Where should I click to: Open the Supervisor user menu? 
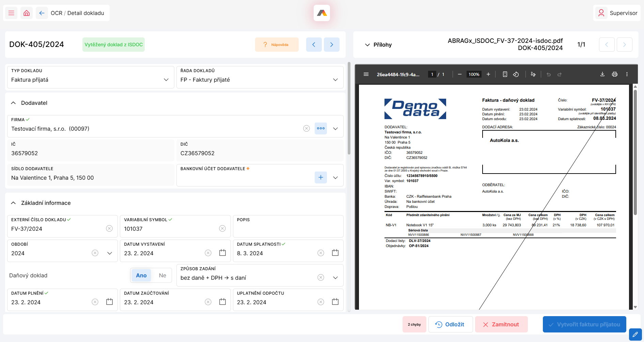(617, 13)
